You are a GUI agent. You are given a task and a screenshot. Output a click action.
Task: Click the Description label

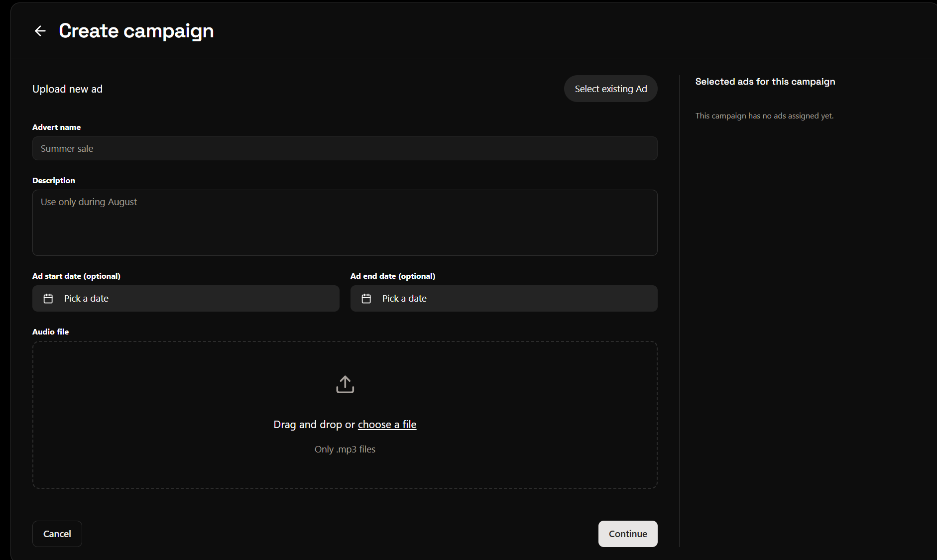pyautogui.click(x=54, y=181)
